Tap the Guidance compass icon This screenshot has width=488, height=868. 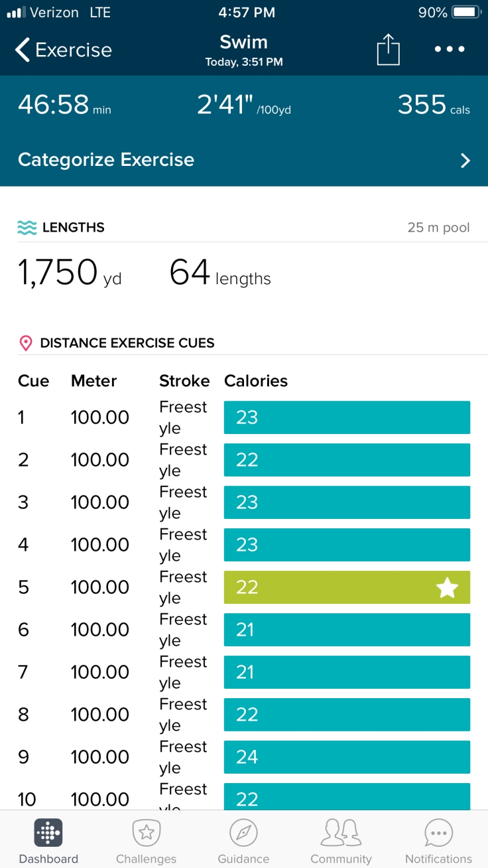click(243, 833)
